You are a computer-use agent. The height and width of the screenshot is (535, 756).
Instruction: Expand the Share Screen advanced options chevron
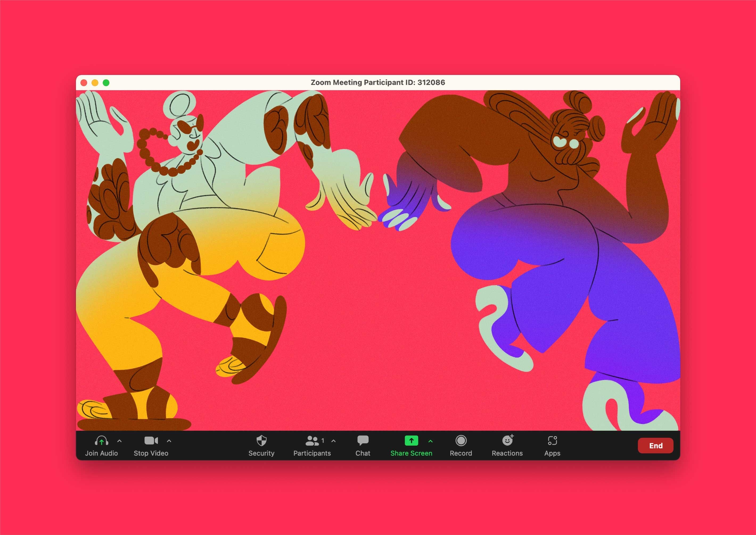[x=430, y=441]
